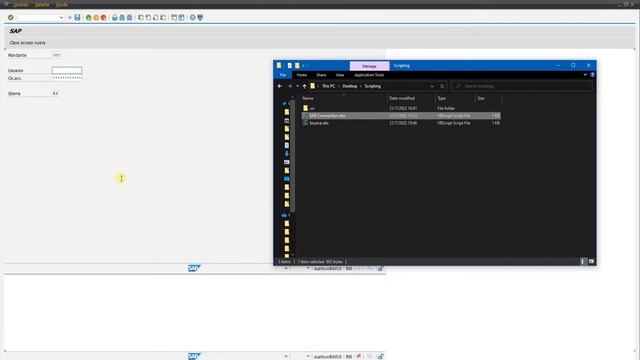Click the Idioma language field in SAP
This screenshot has width=640, height=360.
56,93
